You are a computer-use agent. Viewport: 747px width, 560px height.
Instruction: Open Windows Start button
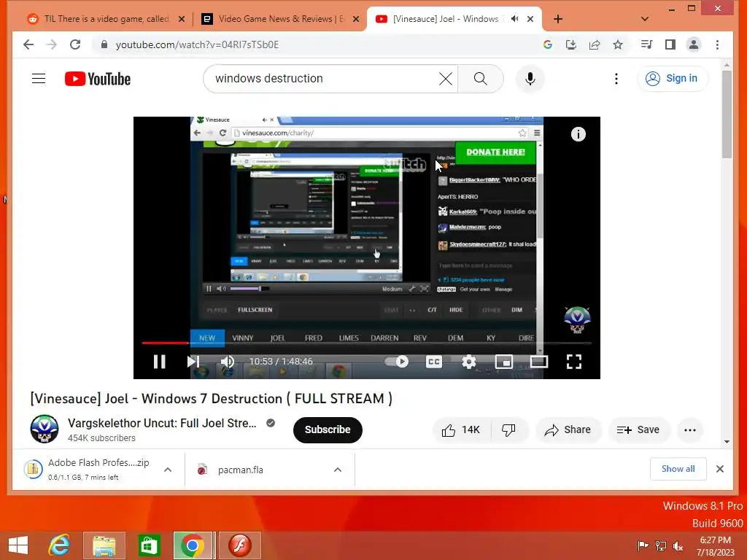(x=18, y=545)
